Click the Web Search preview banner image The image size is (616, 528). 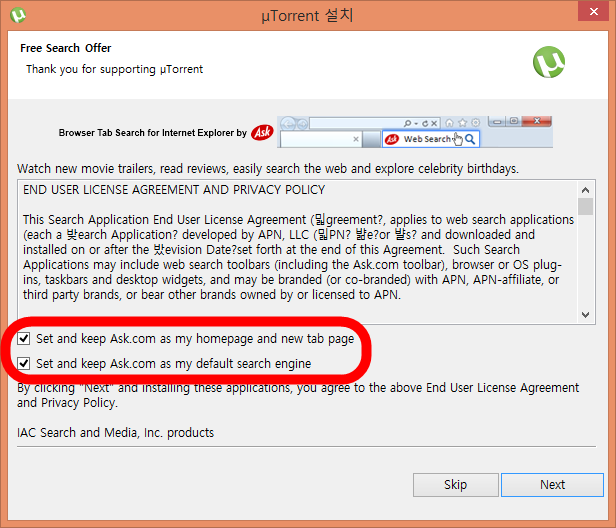pos(414,132)
